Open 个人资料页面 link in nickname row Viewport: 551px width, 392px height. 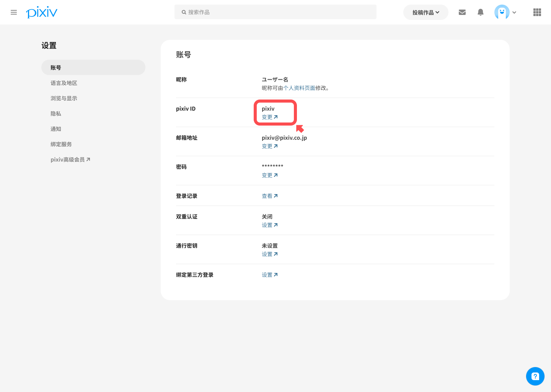point(299,88)
